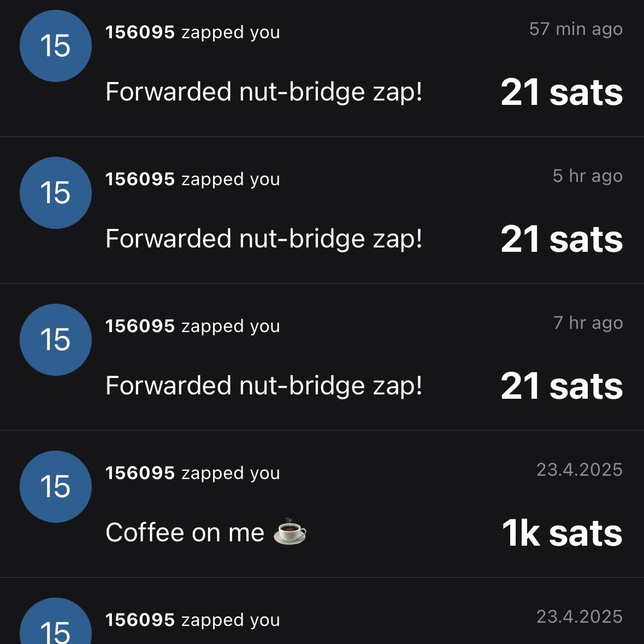Tap the 23.4.2025 date on coffee zap
Image resolution: width=644 pixels, height=644 pixels.
[x=580, y=469]
